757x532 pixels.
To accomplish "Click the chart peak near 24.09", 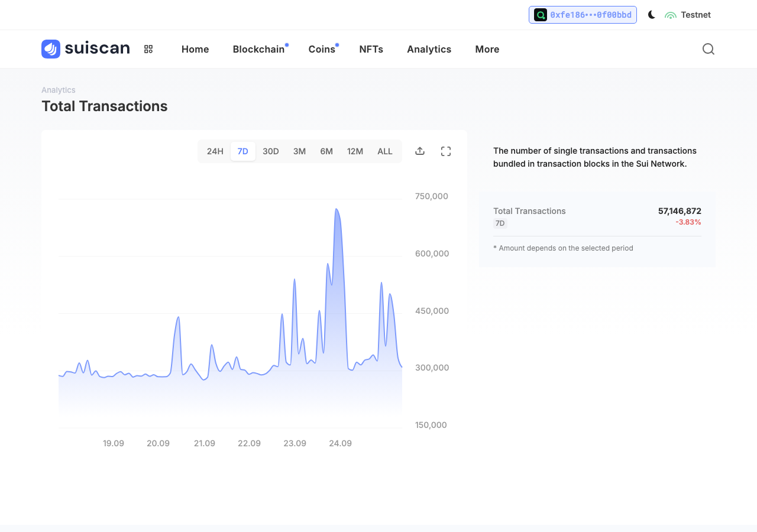I will [337, 209].
